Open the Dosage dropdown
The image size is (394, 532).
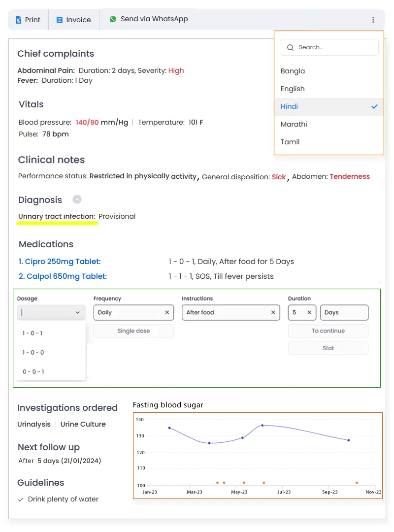51,312
